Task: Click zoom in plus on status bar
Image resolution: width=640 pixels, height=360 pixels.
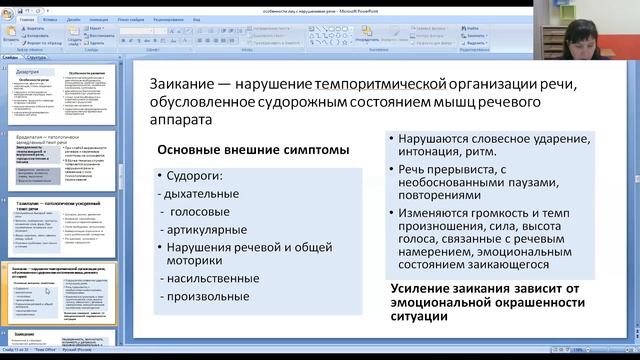Action: 628,350
